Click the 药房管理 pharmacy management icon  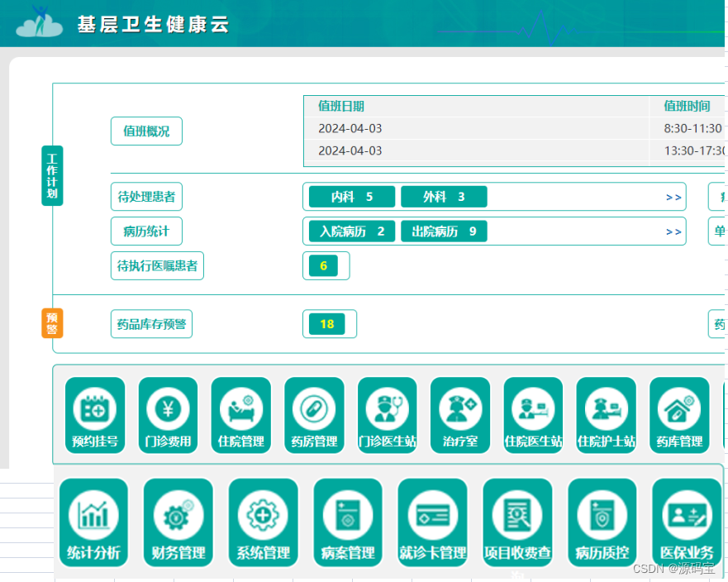coord(314,415)
